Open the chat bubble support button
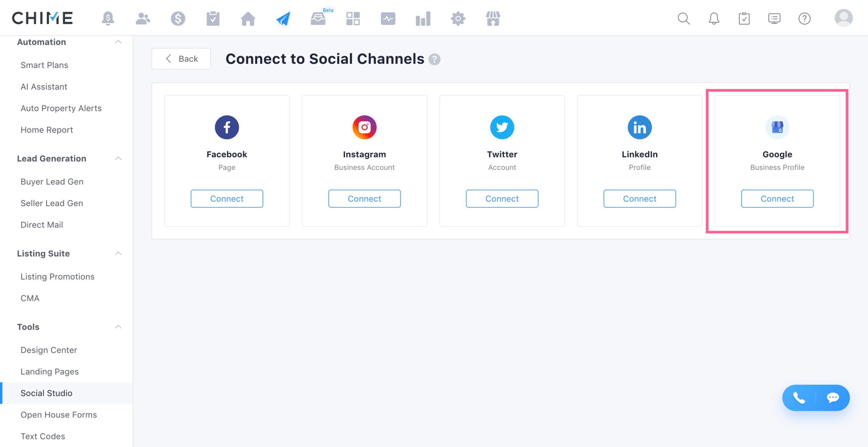Viewport: 868px width, 447px height. tap(833, 398)
